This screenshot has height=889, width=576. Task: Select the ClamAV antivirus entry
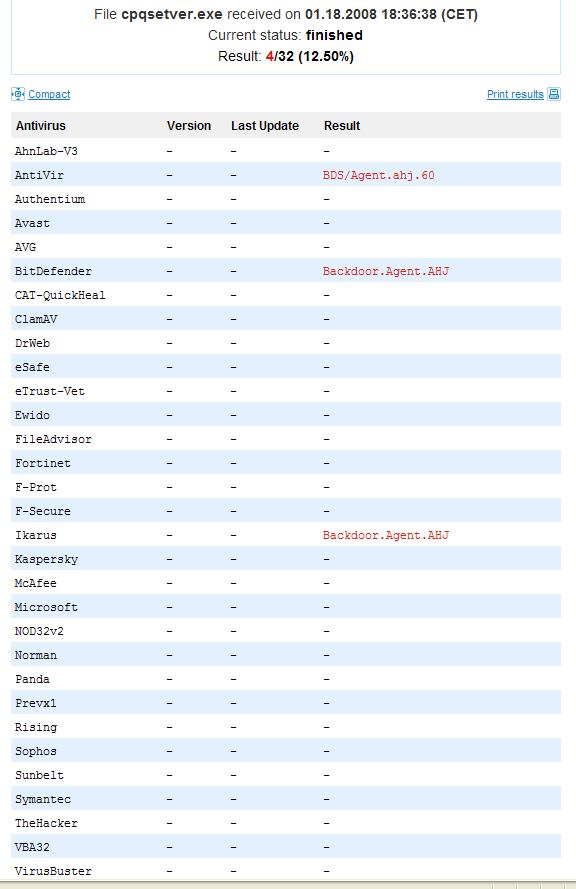pyautogui.click(x=36, y=319)
